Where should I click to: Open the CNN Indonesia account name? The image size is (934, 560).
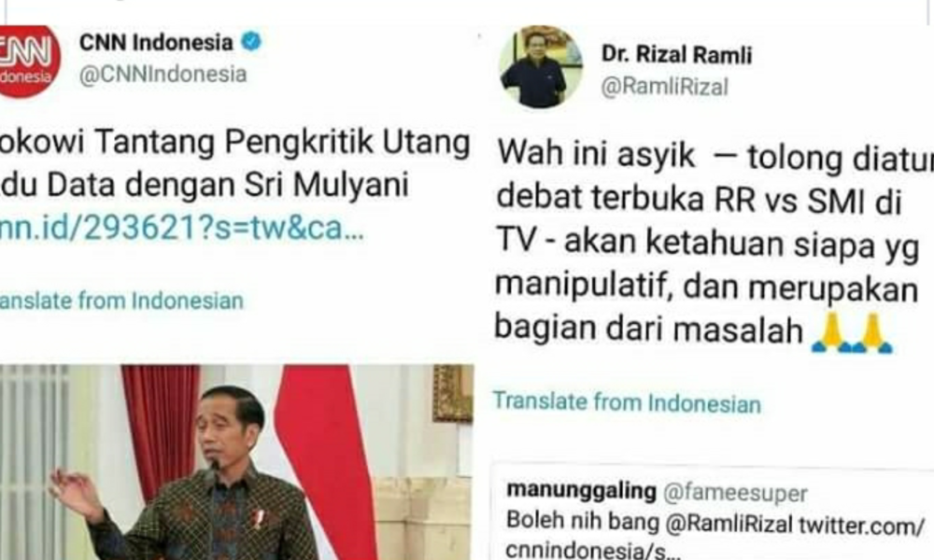click(x=156, y=42)
